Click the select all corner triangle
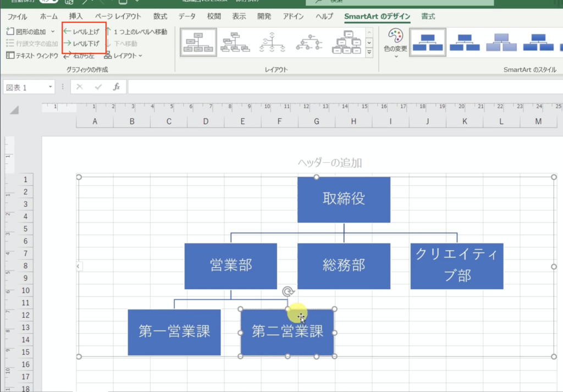The height and width of the screenshot is (392, 563). (x=14, y=110)
